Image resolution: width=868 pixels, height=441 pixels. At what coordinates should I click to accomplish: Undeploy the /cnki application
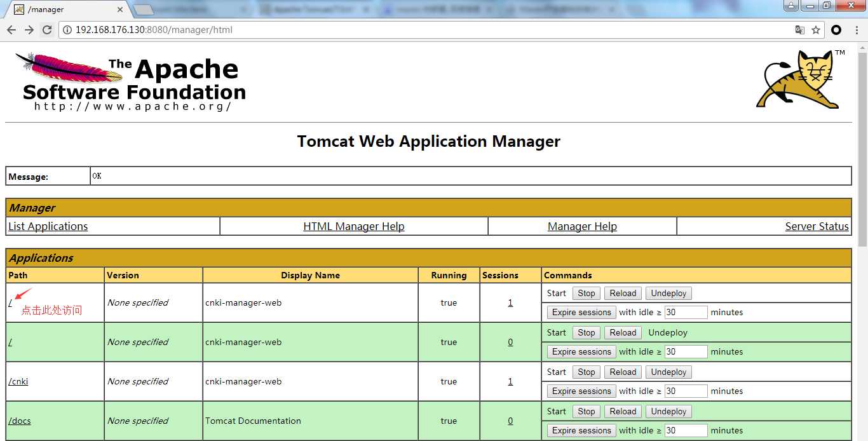[668, 372]
